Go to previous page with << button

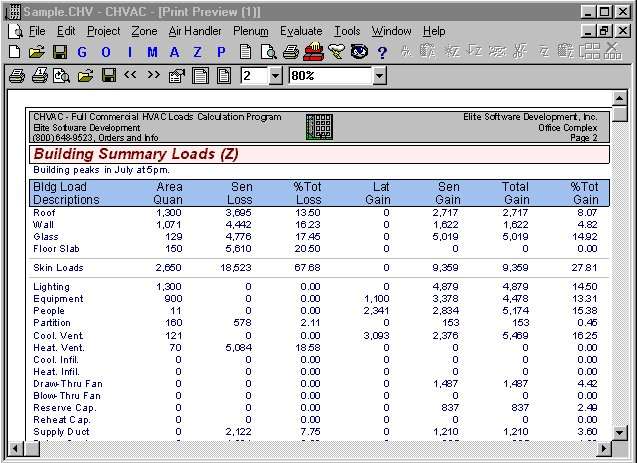pyautogui.click(x=130, y=75)
